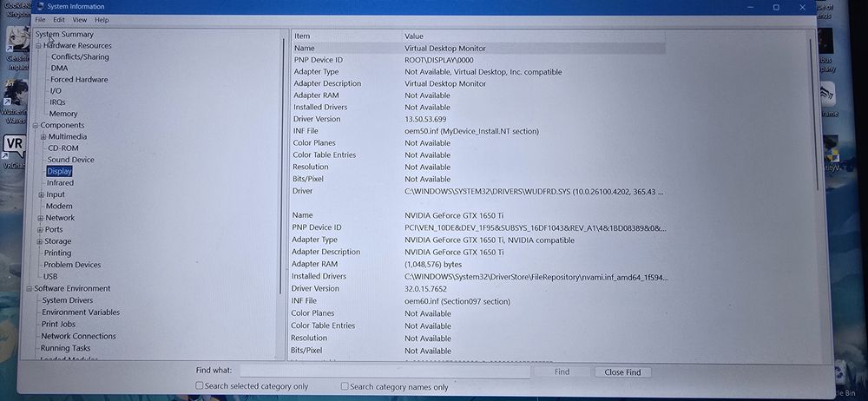The width and height of the screenshot is (868, 401).
Task: Collapse the Components node
Action: (x=36, y=126)
